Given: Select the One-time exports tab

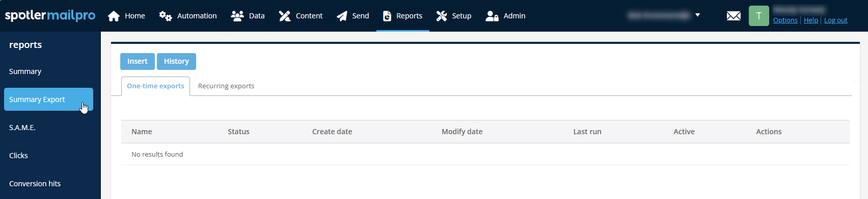Looking at the screenshot, I should pos(155,86).
